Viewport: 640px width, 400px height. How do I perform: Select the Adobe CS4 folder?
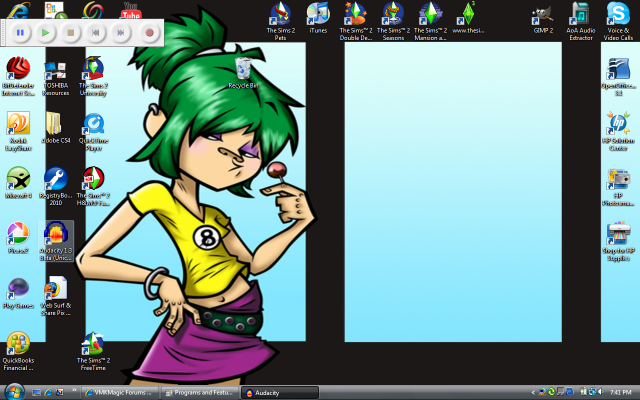click(56, 126)
